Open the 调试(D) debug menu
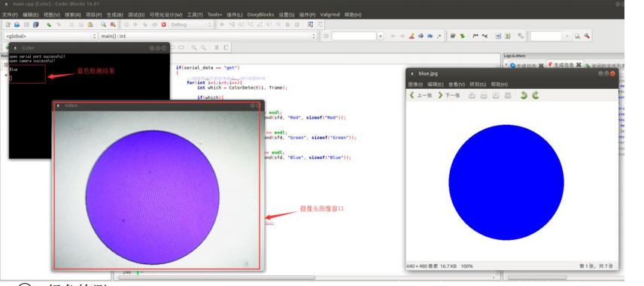 tap(136, 14)
